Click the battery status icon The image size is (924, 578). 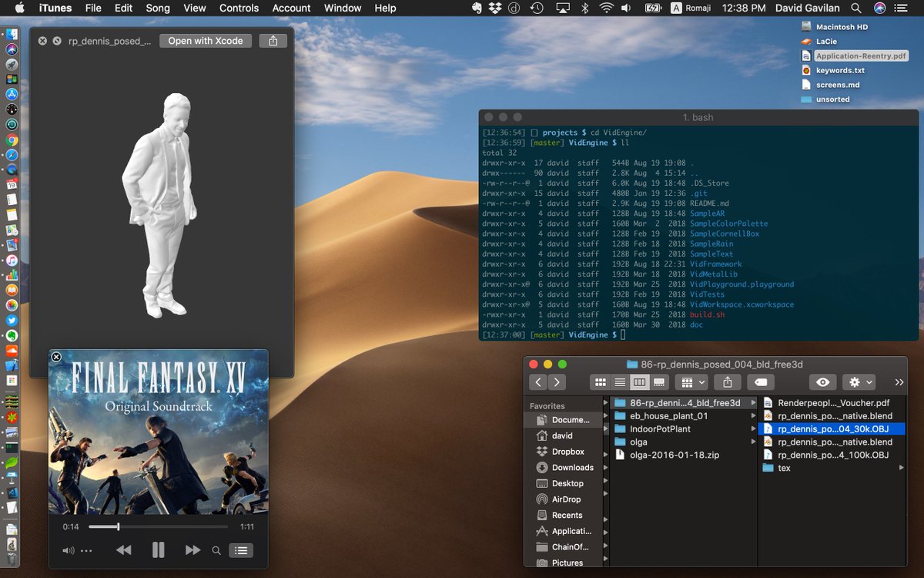652,8
